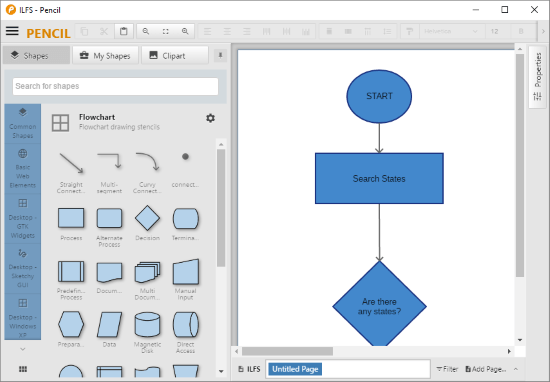Click the canvas vertical scrollbar

click(520, 165)
